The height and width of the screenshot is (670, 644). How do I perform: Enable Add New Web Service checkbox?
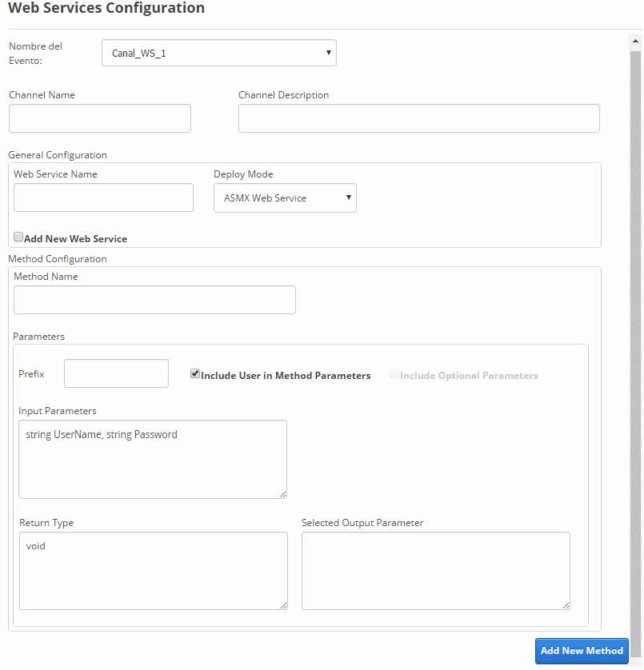pyautogui.click(x=18, y=237)
